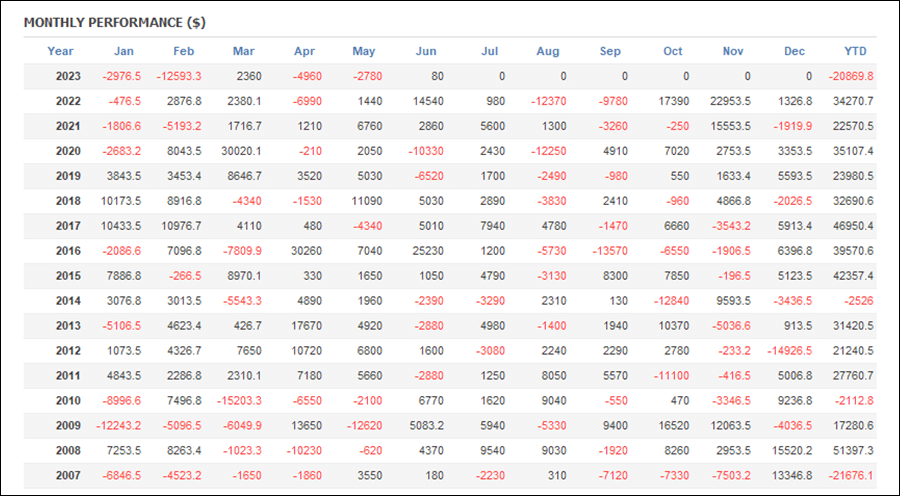
Task: Select the 2013 year row label
Action: (x=68, y=326)
